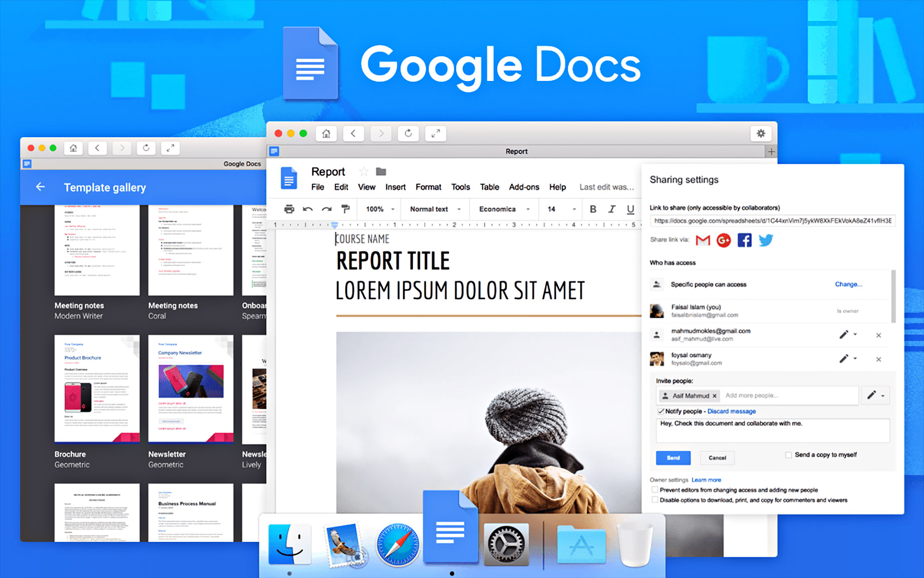Screen dimensions: 924x578
Task: Open the Economica font dropdown
Action: pyautogui.click(x=504, y=209)
